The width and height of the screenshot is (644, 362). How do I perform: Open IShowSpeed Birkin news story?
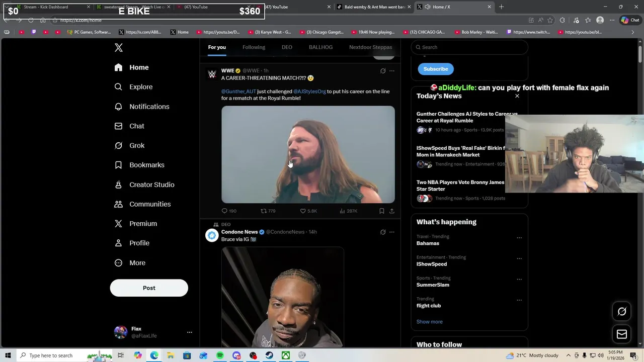click(x=461, y=156)
